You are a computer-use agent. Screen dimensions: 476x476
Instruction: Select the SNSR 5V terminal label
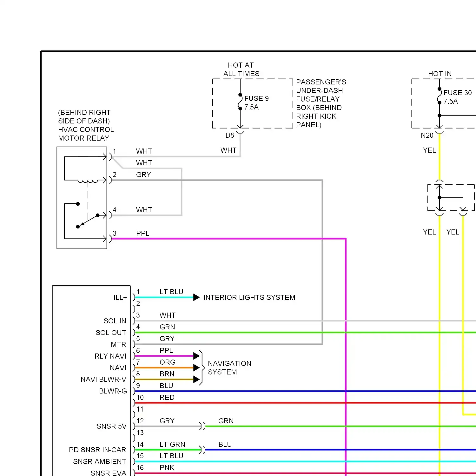111,426
